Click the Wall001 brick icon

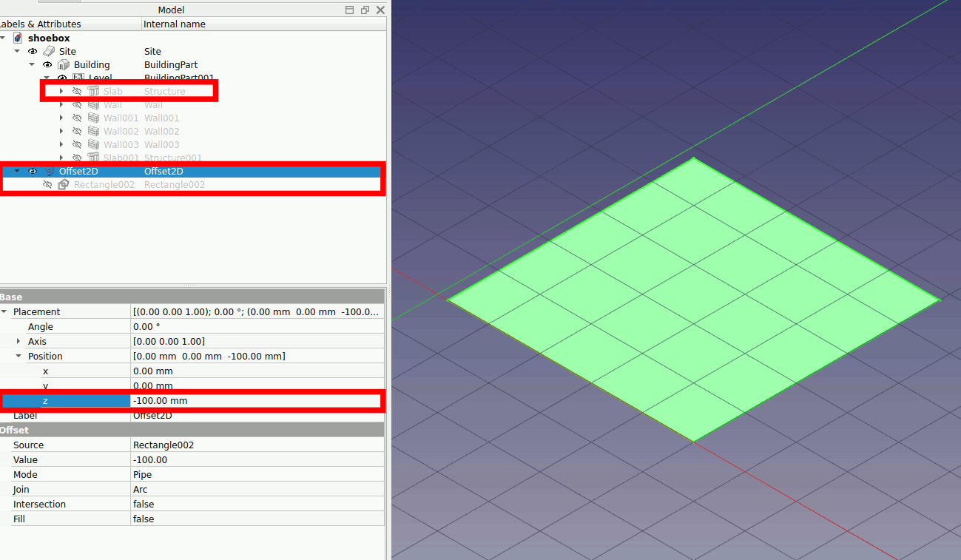93,118
